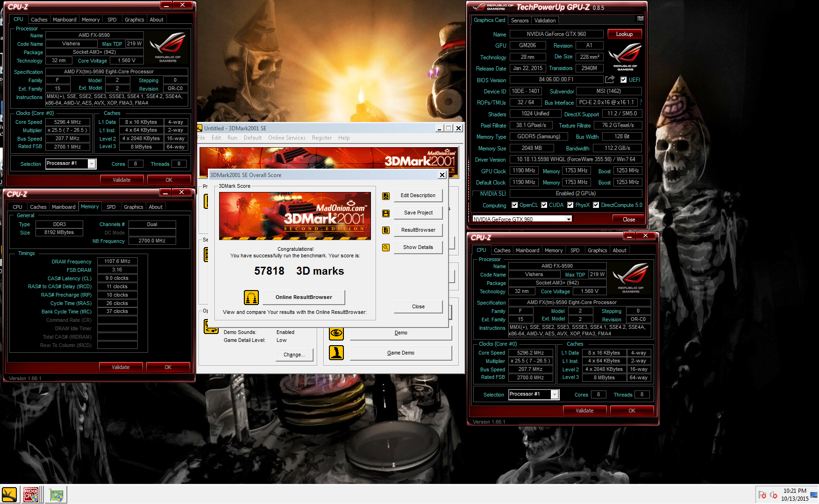Toggle the OpenCL checkbox

click(514, 205)
